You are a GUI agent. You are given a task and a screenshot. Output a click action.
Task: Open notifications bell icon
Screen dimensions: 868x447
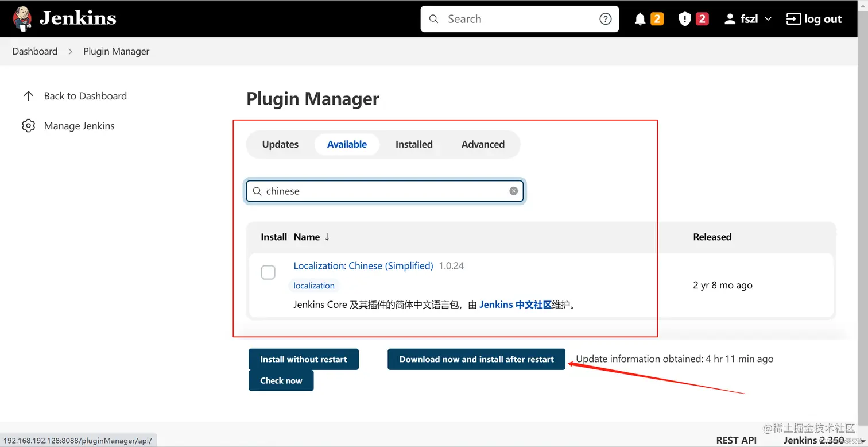pyautogui.click(x=640, y=19)
